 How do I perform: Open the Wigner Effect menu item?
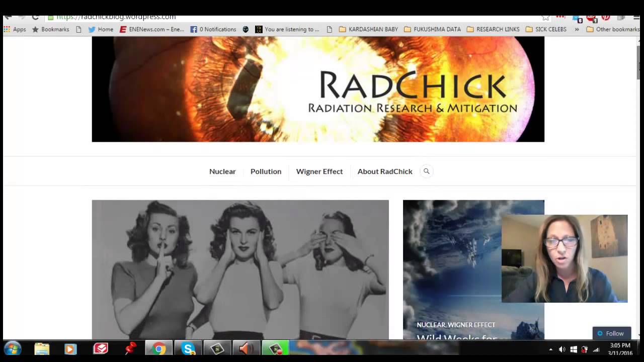319,171
